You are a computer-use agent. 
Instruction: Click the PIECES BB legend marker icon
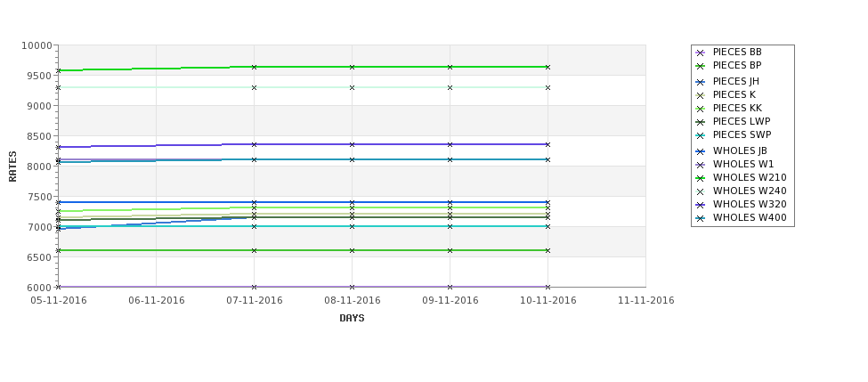coord(701,53)
